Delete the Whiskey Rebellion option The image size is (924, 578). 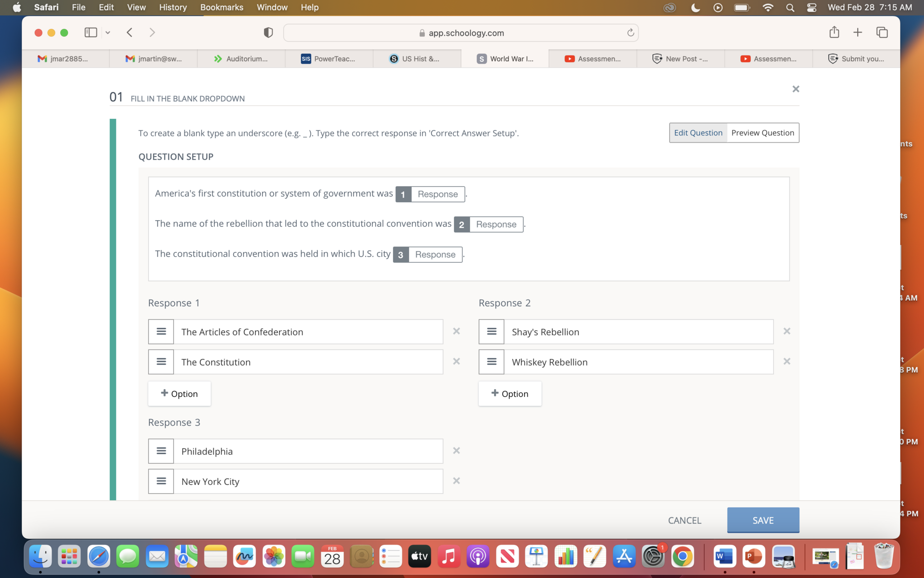(786, 362)
